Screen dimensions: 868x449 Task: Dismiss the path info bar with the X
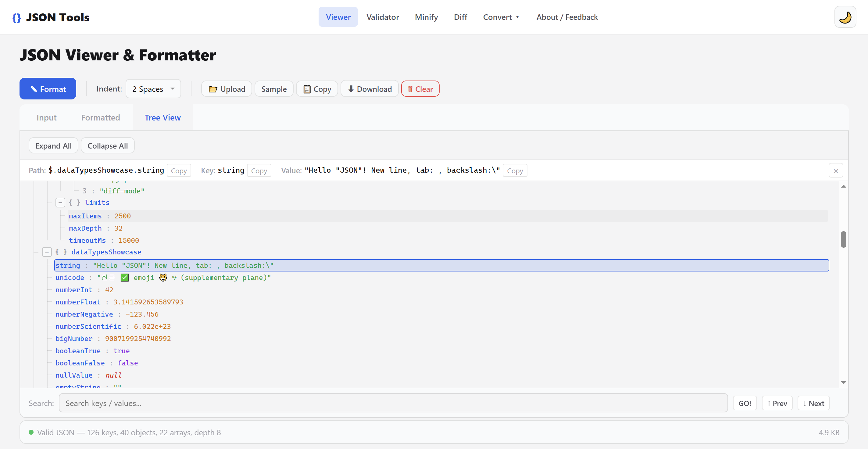click(836, 170)
